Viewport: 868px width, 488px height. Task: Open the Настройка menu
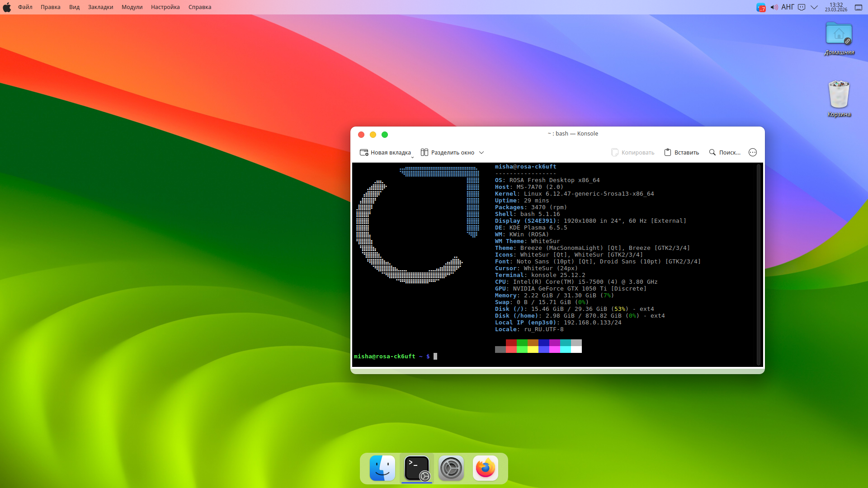click(x=165, y=7)
